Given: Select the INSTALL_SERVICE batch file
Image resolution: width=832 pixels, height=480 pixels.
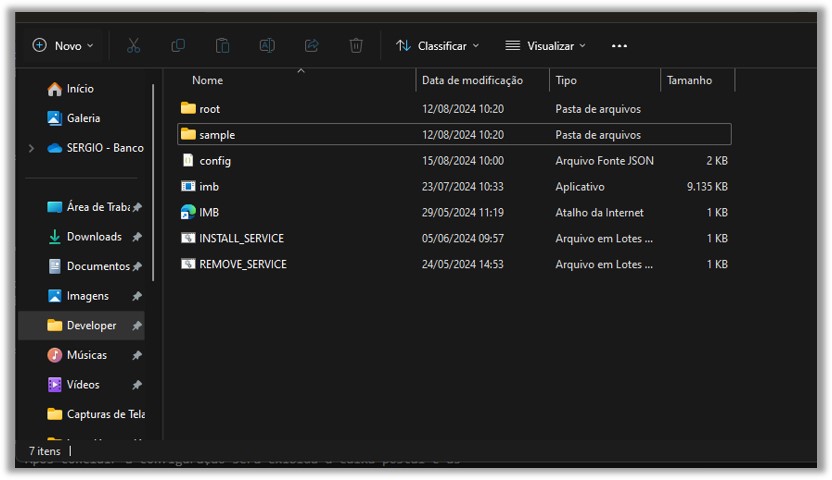Looking at the screenshot, I should click(241, 239).
